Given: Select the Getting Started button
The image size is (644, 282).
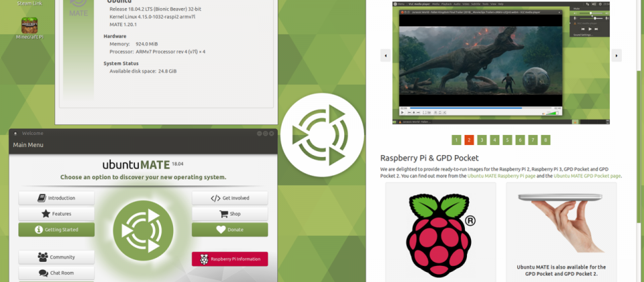Looking at the screenshot, I should tap(56, 230).
